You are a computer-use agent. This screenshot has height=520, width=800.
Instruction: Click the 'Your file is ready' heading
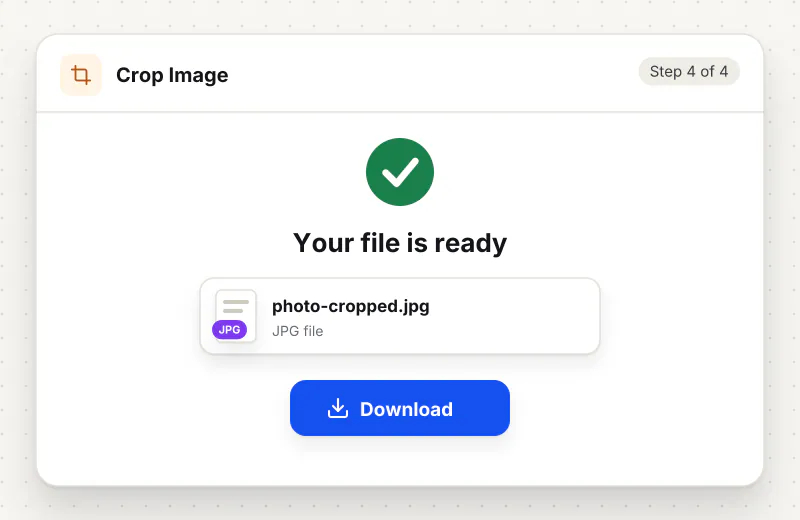point(400,242)
